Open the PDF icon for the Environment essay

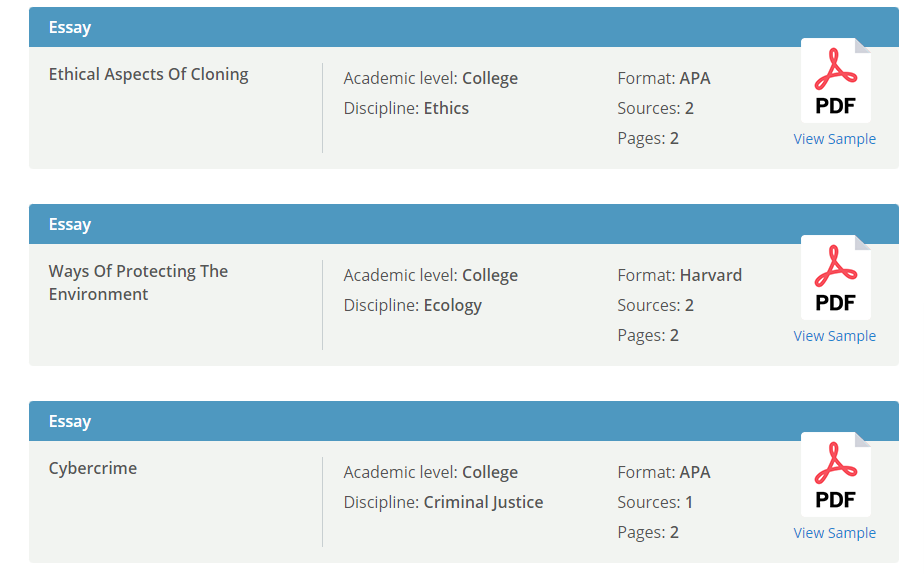835,278
